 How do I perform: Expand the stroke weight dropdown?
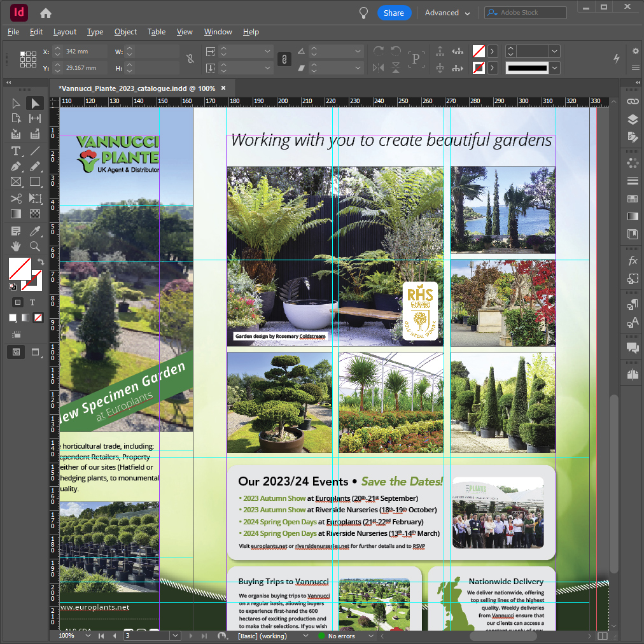554,52
